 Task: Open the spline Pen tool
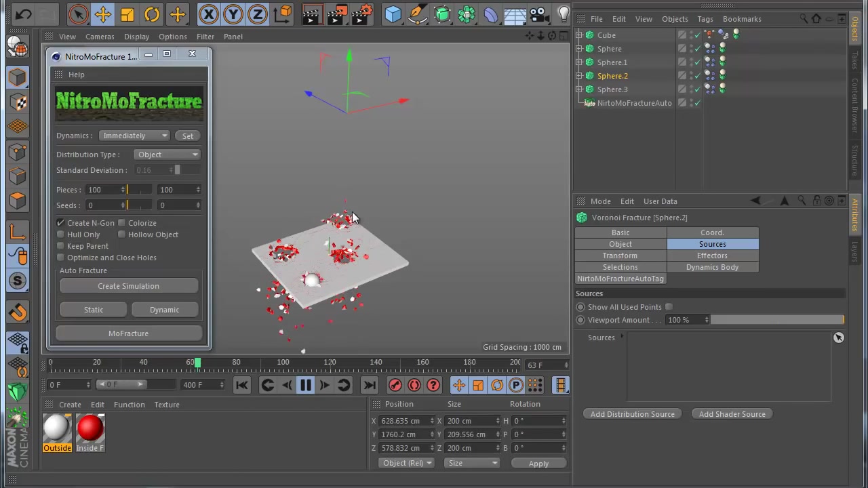point(417,14)
